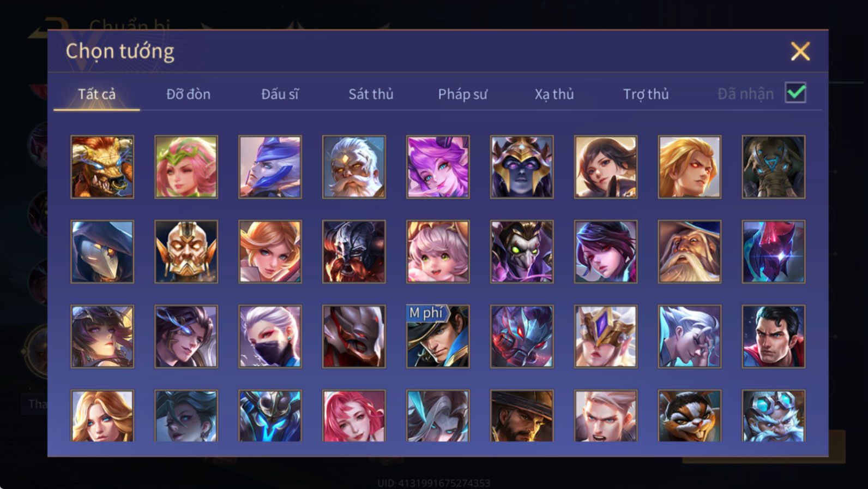Choose the Superman hero portrait
The height and width of the screenshot is (489, 868).
pyautogui.click(x=774, y=336)
